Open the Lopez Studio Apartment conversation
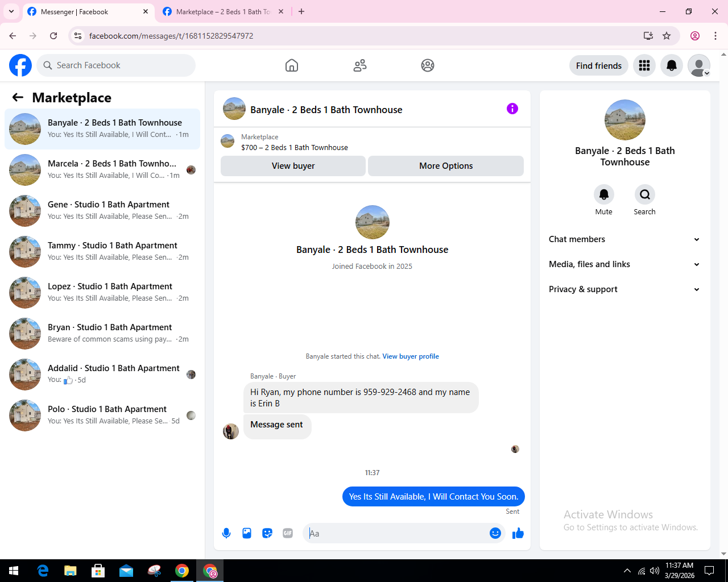The image size is (728, 582). pos(102,293)
